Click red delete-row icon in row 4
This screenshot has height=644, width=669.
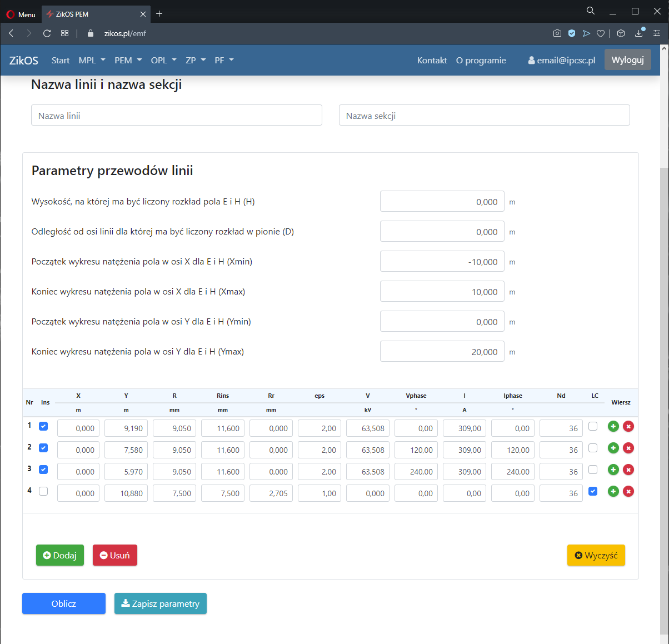628,491
